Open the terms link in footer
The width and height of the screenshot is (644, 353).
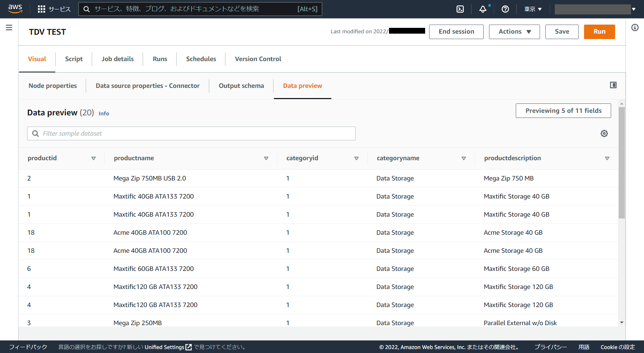coord(584,347)
